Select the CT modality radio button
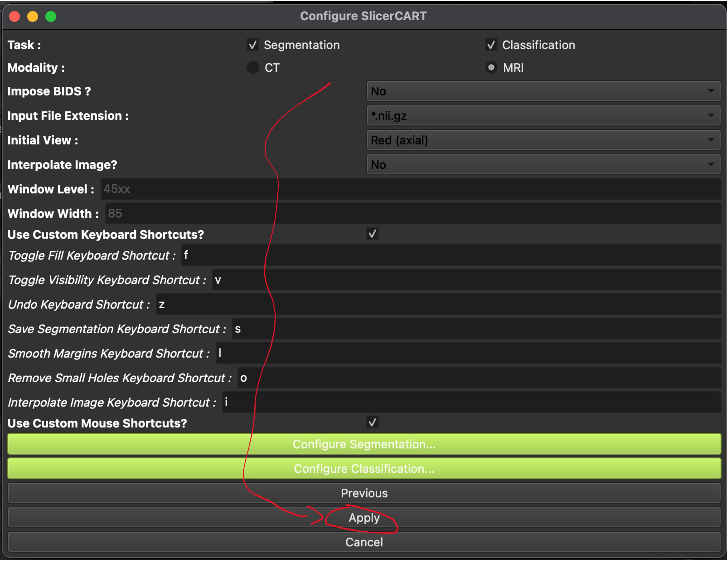Viewport: 728px width, 561px height. 253,68
